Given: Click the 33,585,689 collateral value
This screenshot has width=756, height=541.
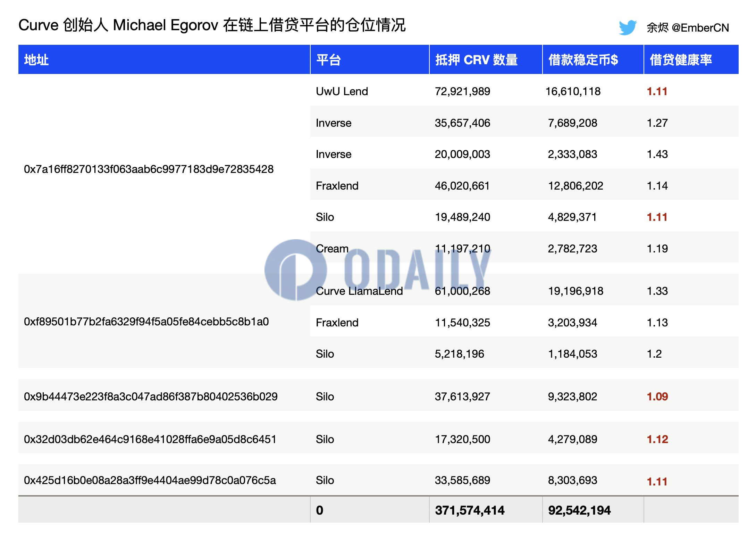Looking at the screenshot, I should click(462, 480).
